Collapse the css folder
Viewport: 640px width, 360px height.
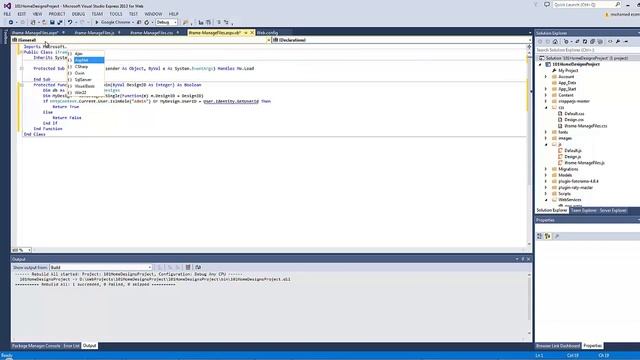click(x=546, y=107)
